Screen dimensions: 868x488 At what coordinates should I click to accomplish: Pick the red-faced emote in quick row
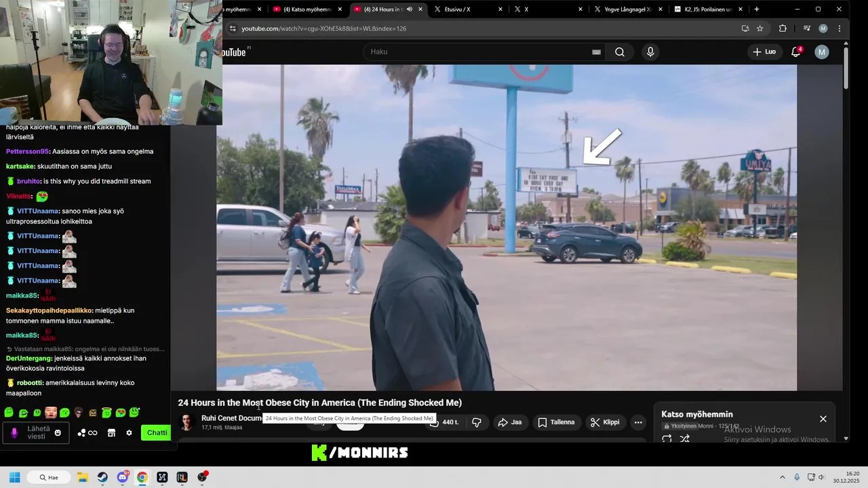[51, 412]
